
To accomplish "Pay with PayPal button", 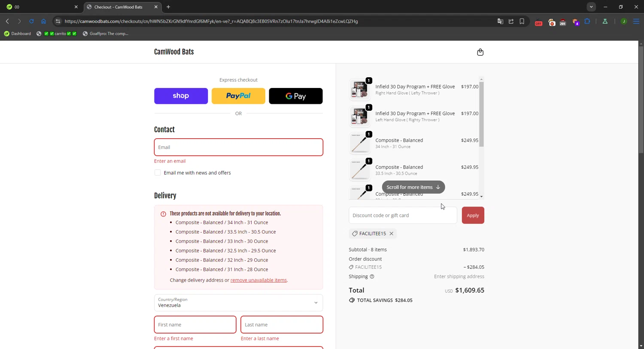I will 238,96.
